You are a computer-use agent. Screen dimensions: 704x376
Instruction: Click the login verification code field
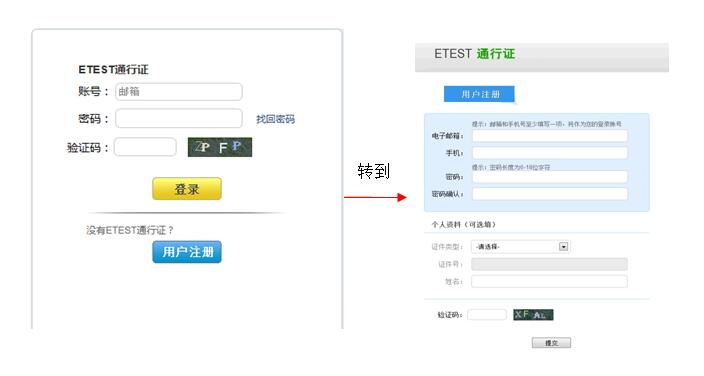pos(145,147)
